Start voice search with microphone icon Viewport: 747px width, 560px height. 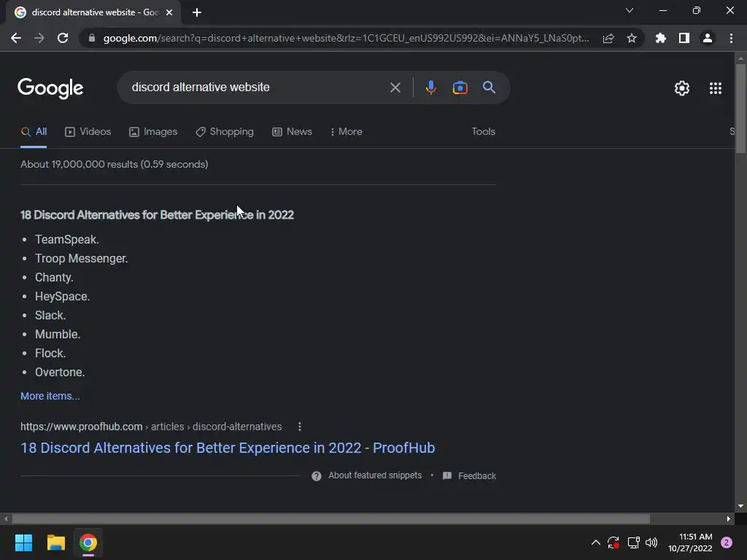430,87
